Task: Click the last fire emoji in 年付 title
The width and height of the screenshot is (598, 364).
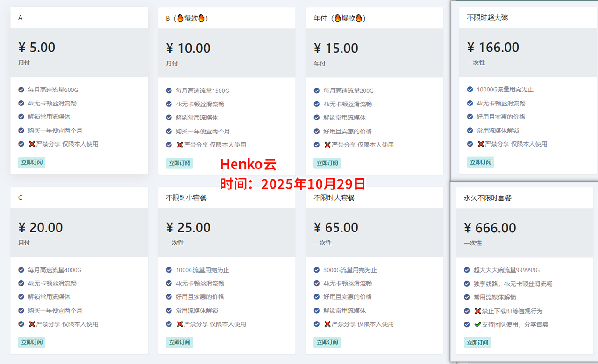Action: click(359, 18)
